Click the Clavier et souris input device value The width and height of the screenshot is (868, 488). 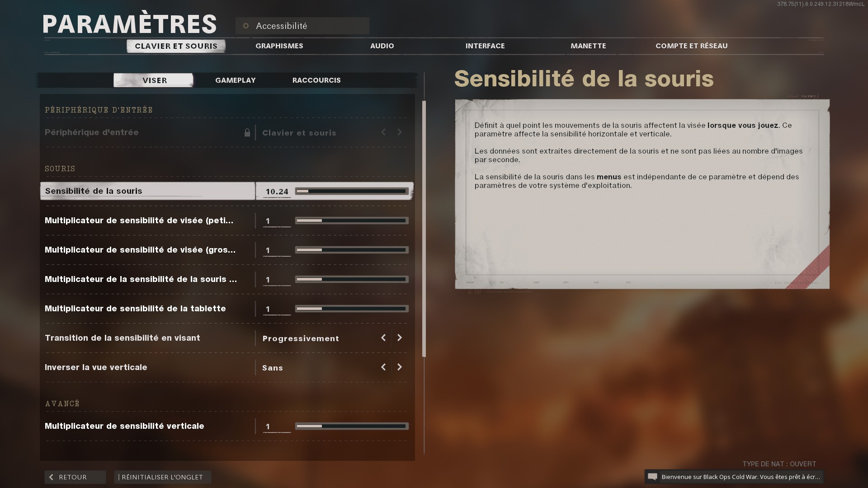(299, 133)
